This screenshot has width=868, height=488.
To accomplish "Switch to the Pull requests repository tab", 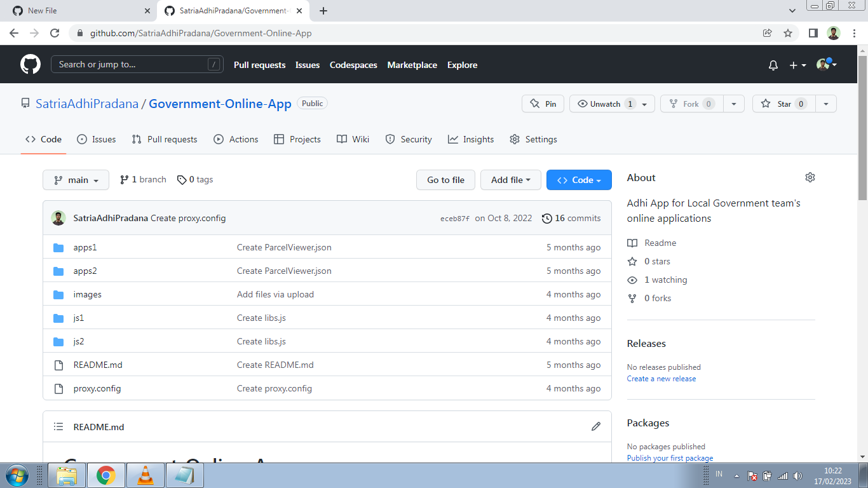I will (x=164, y=139).
